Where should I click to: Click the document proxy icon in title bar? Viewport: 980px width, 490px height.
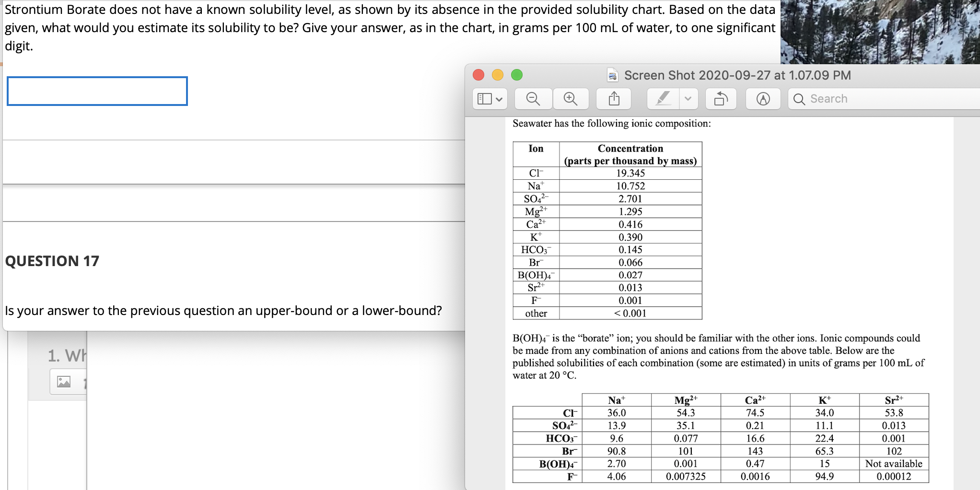tap(612, 75)
